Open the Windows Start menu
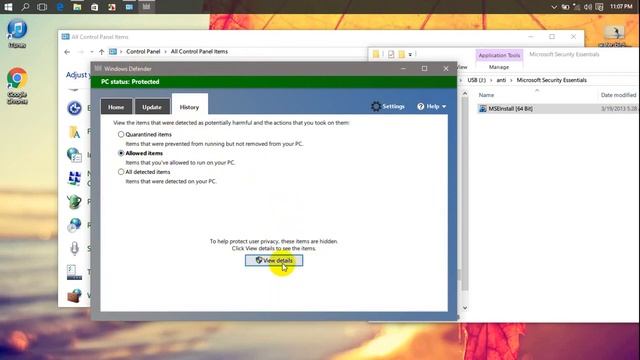Image resolution: width=640 pixels, height=360 pixels. [8, 7]
